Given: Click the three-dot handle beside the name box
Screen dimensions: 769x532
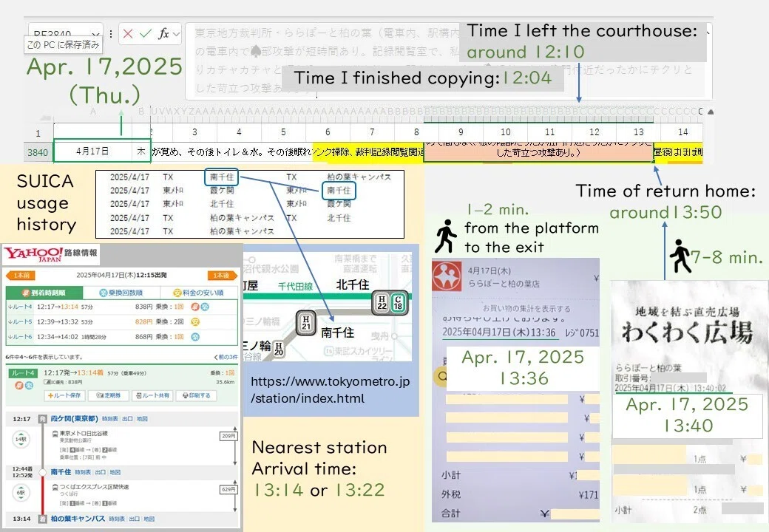Looking at the screenshot, I should click(x=111, y=33).
